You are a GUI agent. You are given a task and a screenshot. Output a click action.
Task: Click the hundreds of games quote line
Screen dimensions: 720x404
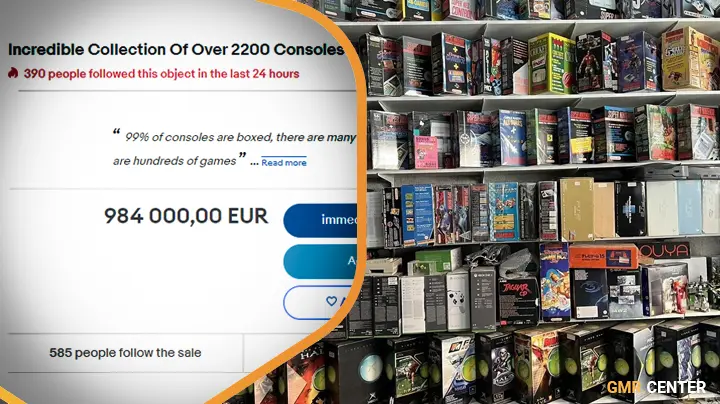[x=174, y=161]
